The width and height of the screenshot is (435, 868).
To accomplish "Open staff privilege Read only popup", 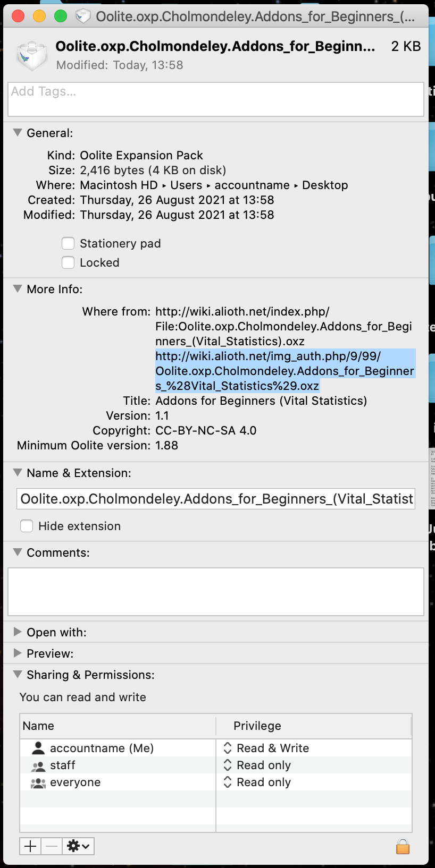I will point(258,765).
